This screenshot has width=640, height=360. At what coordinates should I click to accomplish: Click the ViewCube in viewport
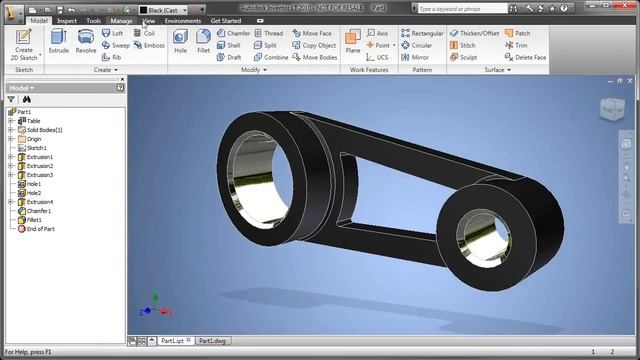coord(612,109)
